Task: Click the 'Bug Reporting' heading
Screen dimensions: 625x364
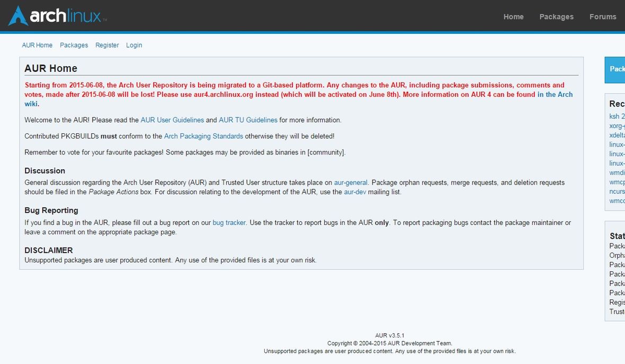Action: (x=51, y=210)
